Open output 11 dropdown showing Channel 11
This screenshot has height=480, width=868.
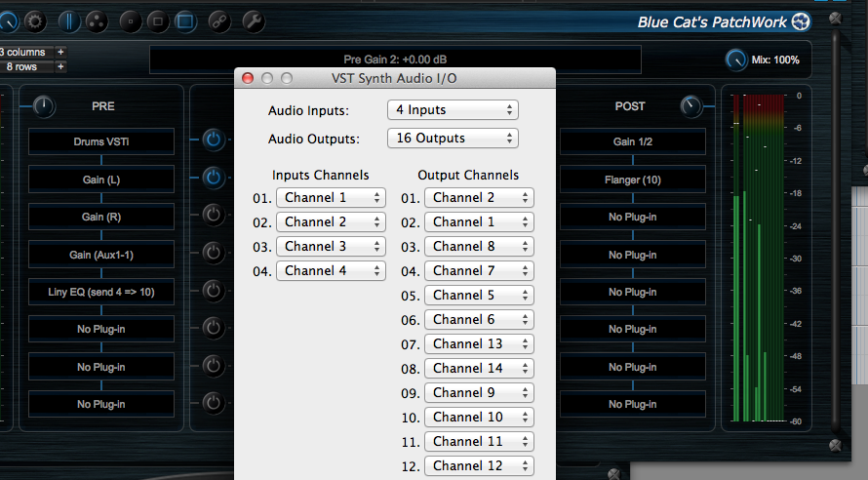tap(480, 441)
